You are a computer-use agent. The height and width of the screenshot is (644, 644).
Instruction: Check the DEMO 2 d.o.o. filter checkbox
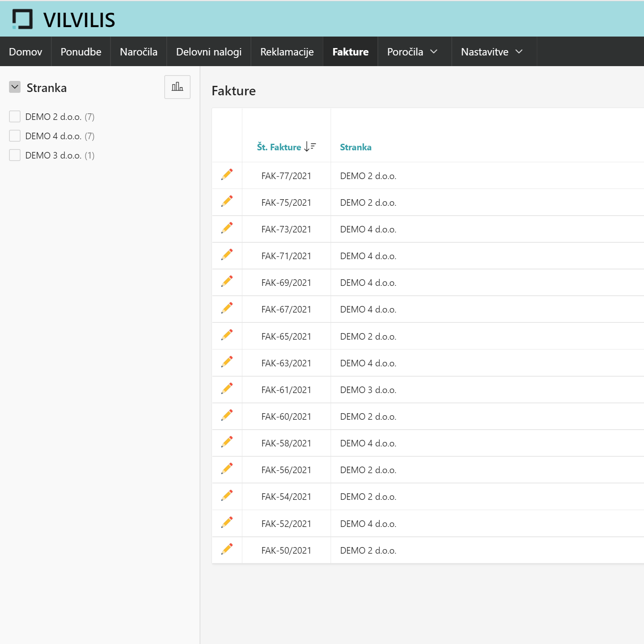tap(15, 117)
